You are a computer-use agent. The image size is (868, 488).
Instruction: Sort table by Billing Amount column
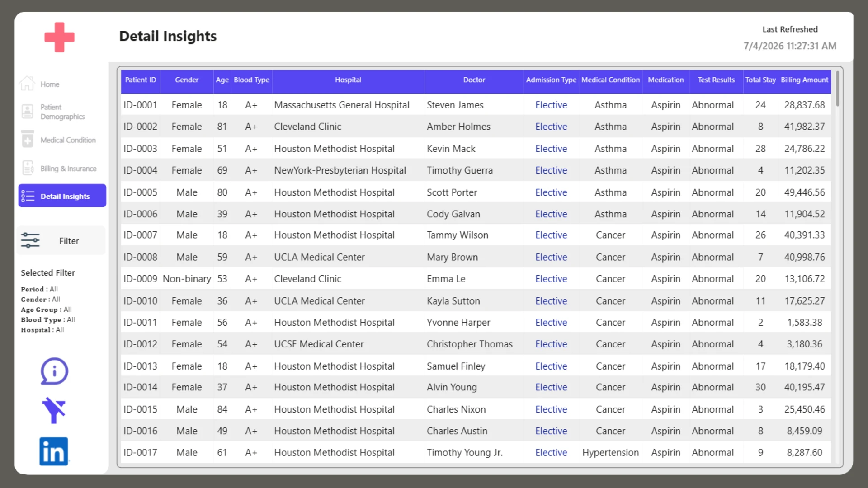click(x=804, y=80)
